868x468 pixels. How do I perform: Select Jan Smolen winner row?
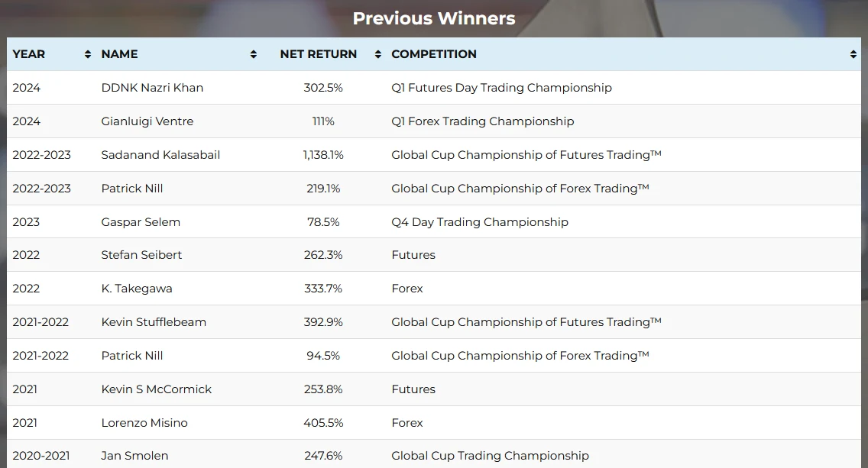134,456
